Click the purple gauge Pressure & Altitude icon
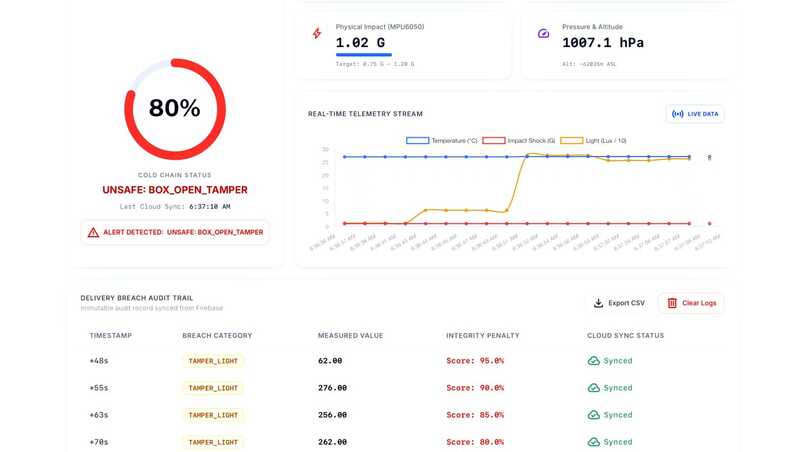Screen dimensions: 806x452 click(x=543, y=34)
